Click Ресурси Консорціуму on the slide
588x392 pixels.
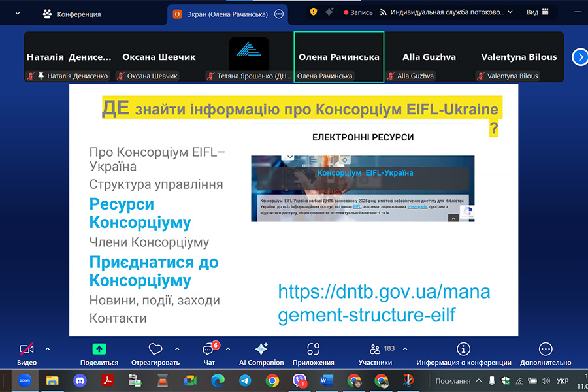tap(140, 213)
